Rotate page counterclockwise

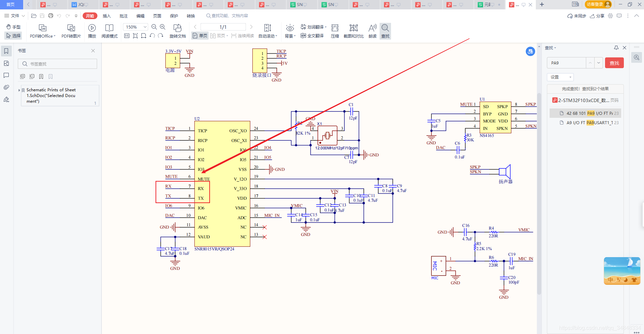click(x=152, y=36)
